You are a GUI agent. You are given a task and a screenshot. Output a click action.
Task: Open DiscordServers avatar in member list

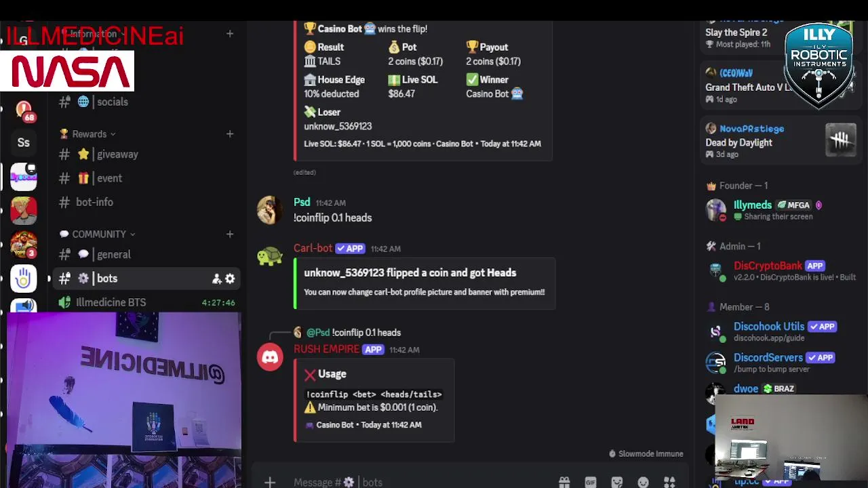pyautogui.click(x=715, y=363)
